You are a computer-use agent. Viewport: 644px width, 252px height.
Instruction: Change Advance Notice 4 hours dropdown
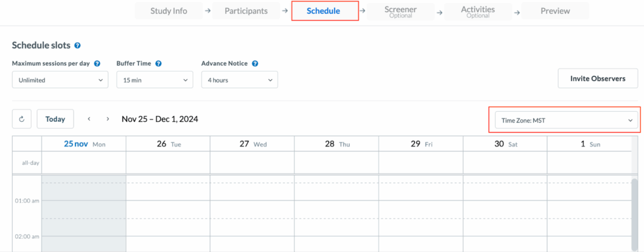239,80
